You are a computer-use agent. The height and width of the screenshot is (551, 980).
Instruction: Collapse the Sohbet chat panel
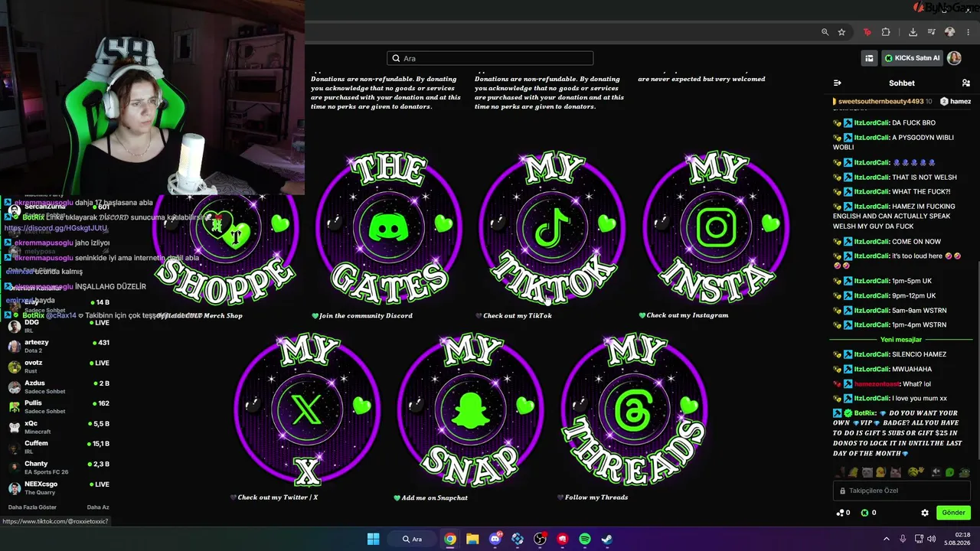[838, 83]
